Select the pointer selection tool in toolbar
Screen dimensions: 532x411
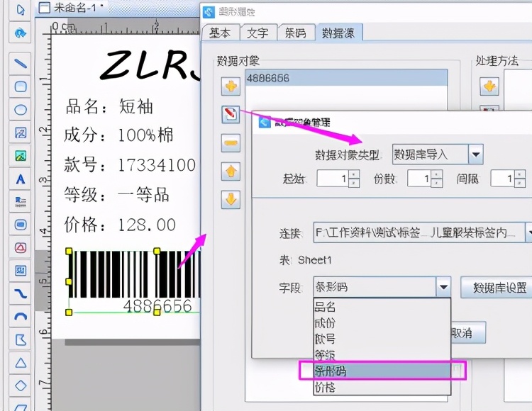pos(21,9)
